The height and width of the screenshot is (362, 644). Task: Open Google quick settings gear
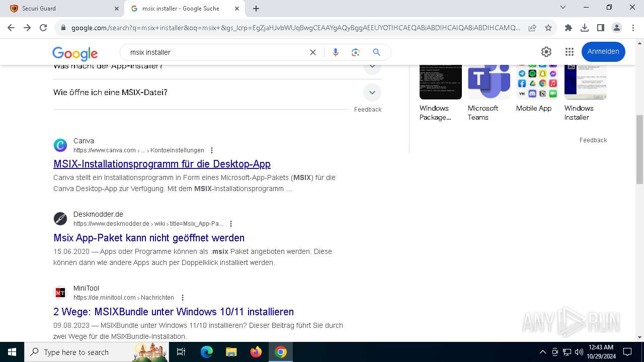(546, 52)
